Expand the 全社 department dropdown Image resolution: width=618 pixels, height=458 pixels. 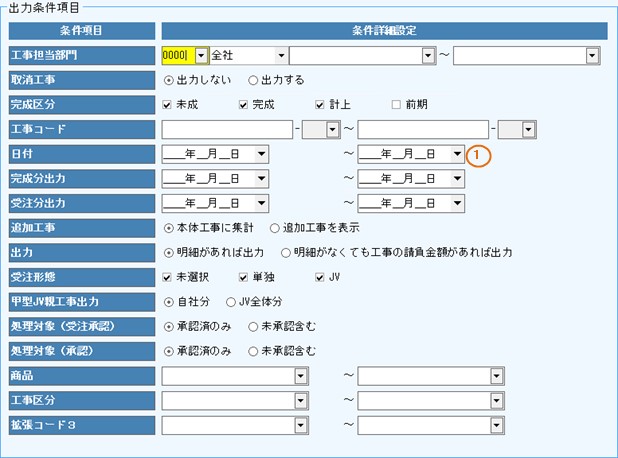click(x=280, y=55)
